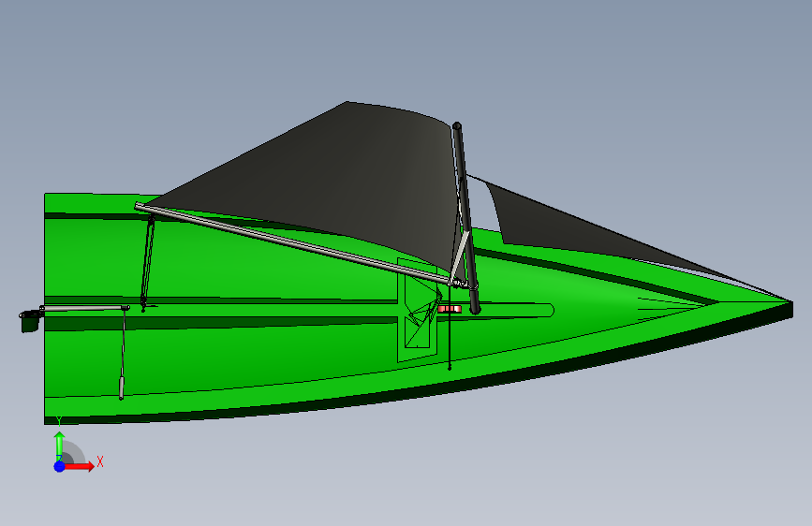This screenshot has width=812, height=526.
Task: Select the red fitting beside the mast base
Action: pyautogui.click(x=450, y=309)
